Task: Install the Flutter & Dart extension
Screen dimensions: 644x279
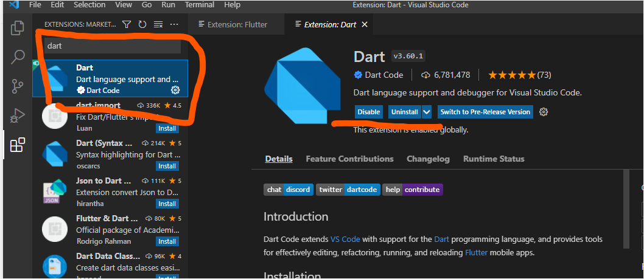Action: 167,241
